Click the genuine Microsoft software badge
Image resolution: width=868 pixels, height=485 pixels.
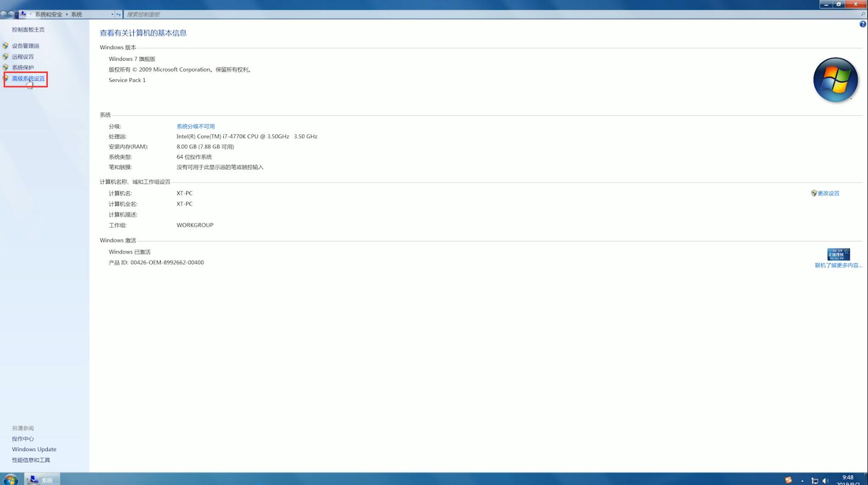838,254
